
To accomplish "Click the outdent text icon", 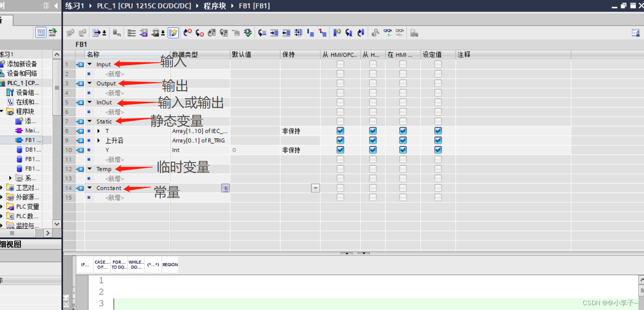I will (286, 33).
